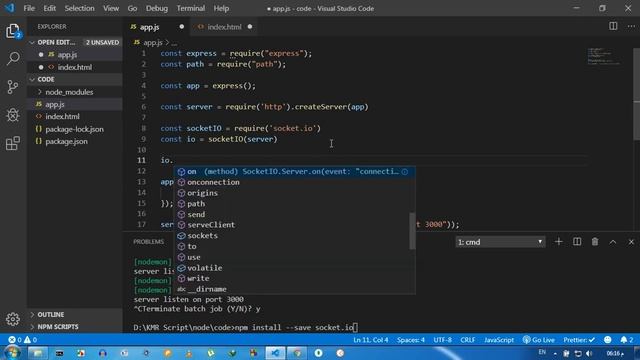Switch to VS Code taskbar icon
The height and width of the screenshot is (360, 640).
click(276, 353)
